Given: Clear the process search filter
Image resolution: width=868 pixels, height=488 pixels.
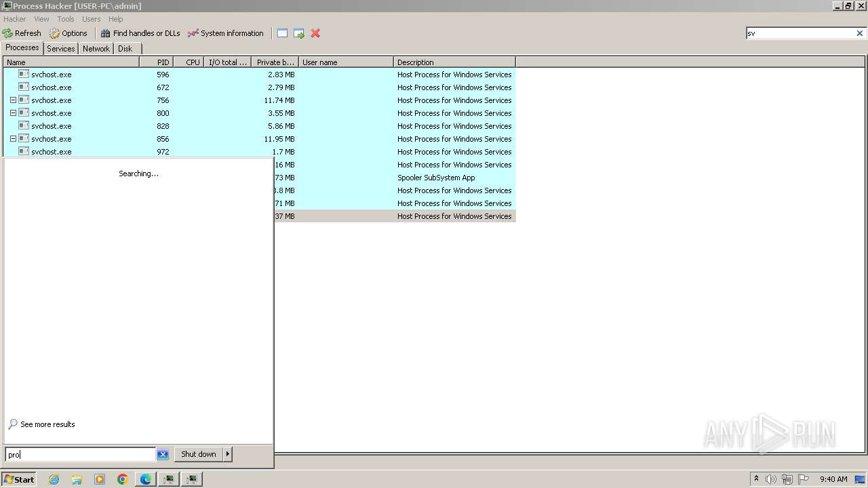Looking at the screenshot, I should pos(859,33).
